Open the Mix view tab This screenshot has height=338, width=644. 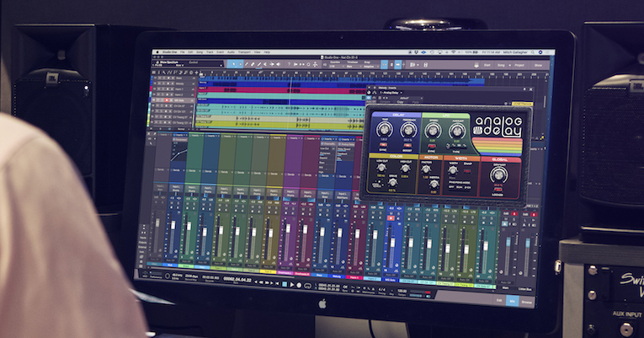pos(512,301)
